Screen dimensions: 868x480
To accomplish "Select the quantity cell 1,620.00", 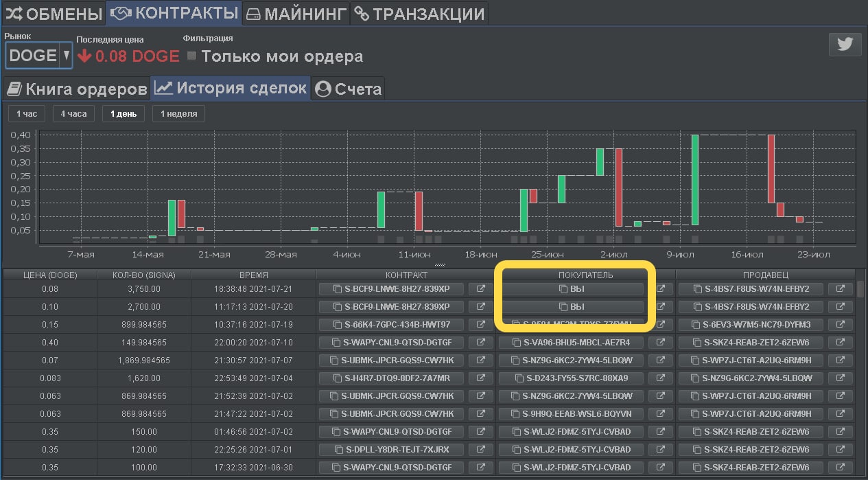I will click(x=143, y=378).
